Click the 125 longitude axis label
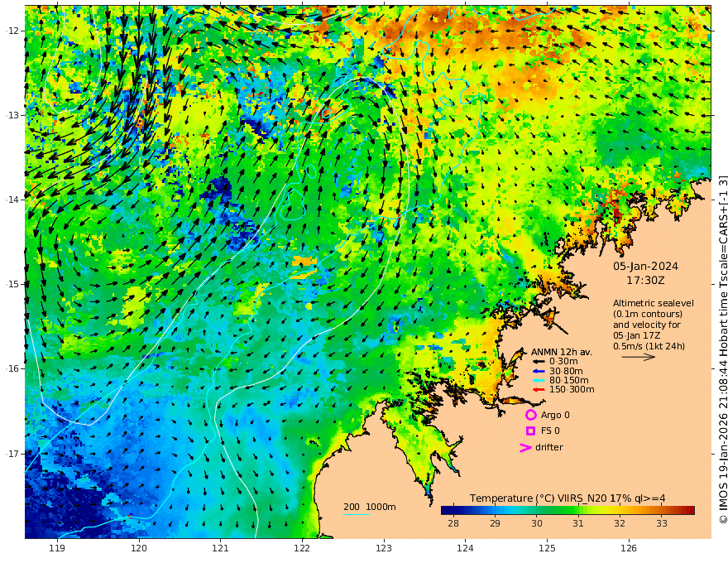This screenshot has height=563, width=728. point(548,549)
